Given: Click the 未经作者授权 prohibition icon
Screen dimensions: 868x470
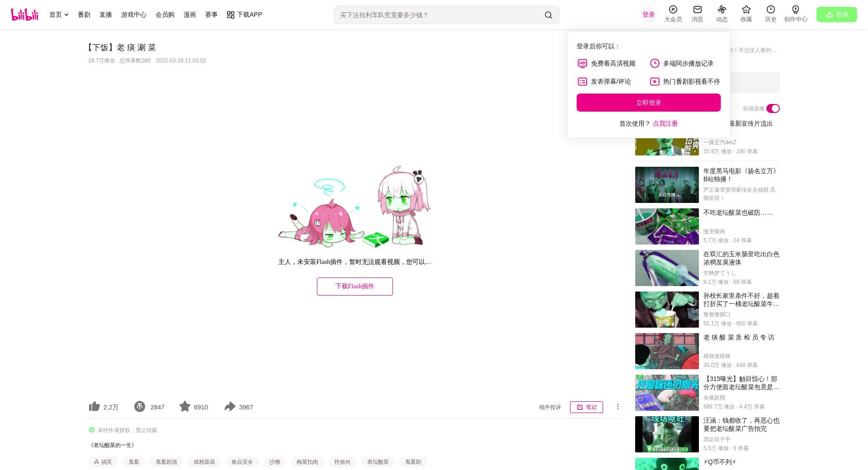Looking at the screenshot, I should click(x=92, y=430).
